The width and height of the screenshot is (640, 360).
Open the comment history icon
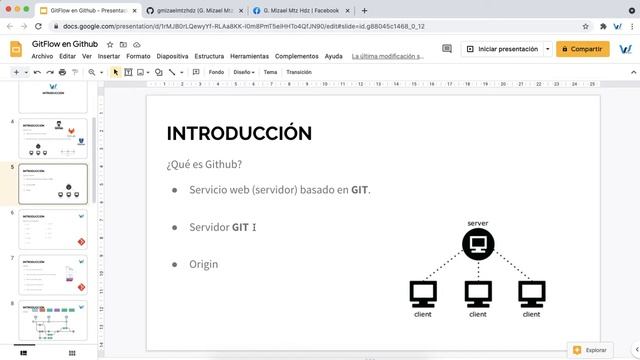447,49
